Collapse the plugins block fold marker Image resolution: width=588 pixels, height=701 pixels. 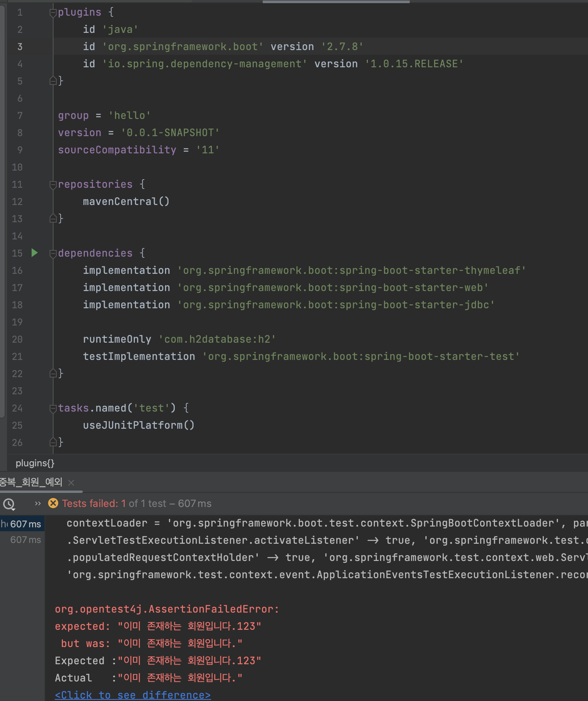click(x=53, y=13)
